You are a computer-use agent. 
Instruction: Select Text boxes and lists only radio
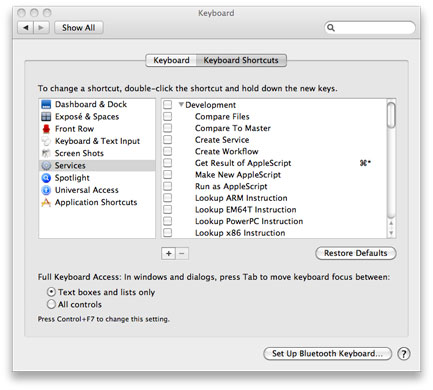coord(51,292)
